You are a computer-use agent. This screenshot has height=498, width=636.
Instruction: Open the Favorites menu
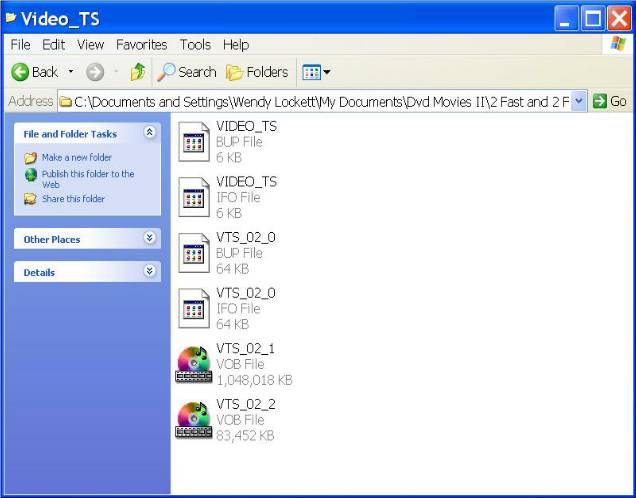(142, 45)
